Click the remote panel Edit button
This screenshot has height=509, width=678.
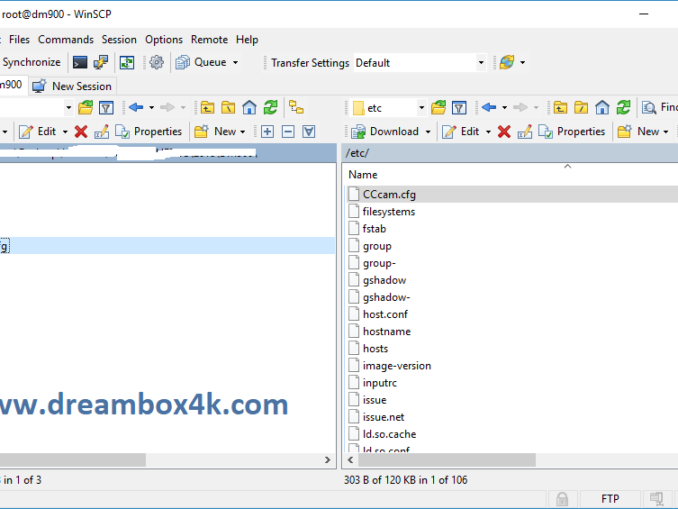pyautogui.click(x=461, y=131)
